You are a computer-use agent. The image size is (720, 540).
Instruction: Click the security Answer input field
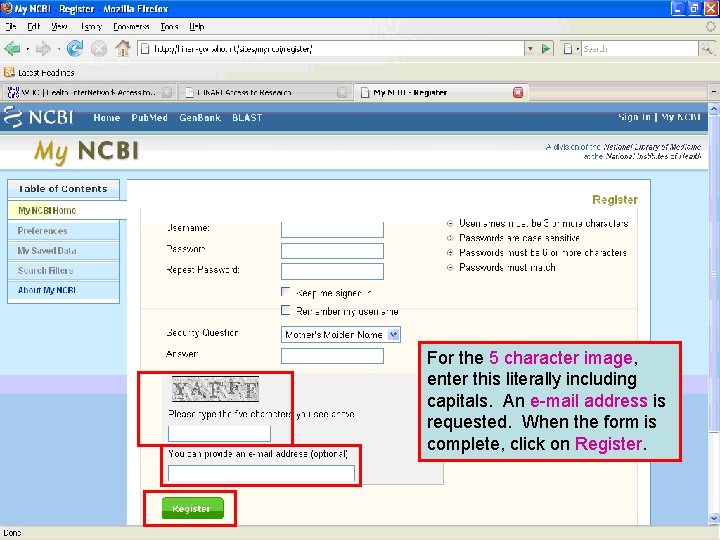coord(332,356)
